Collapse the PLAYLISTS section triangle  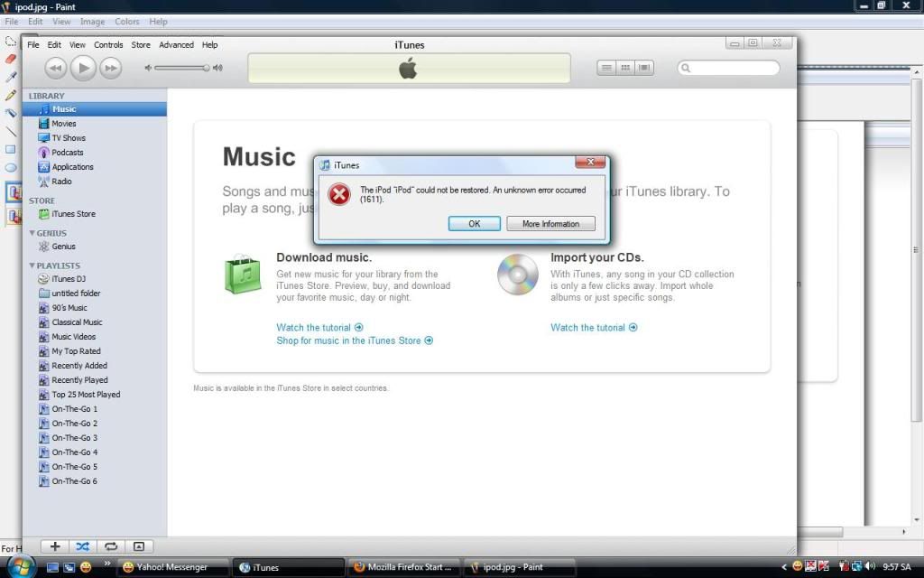[32, 266]
